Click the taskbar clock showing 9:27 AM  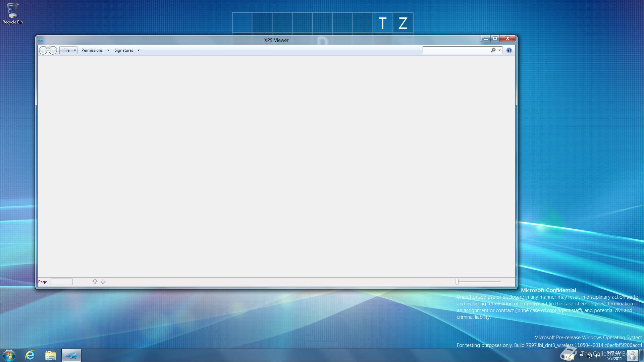(614, 356)
